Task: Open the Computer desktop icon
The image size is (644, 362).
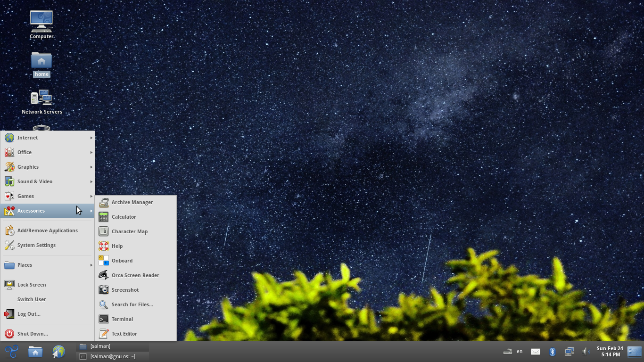Action: [x=41, y=24]
